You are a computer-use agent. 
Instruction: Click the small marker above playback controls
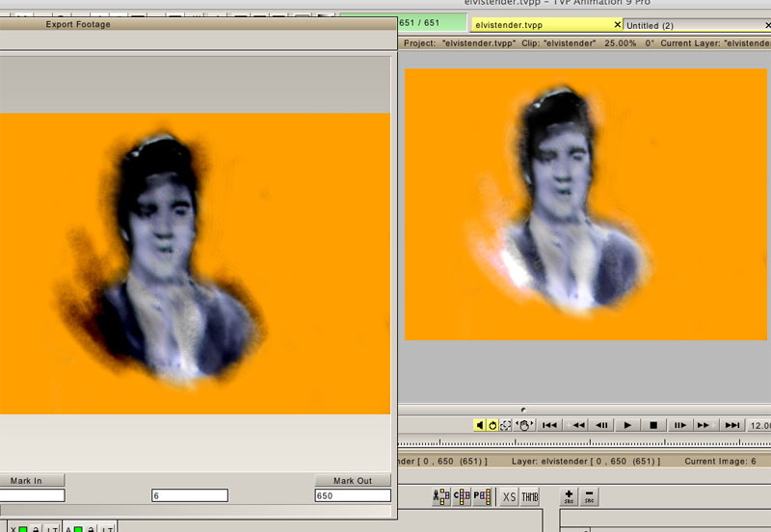pyautogui.click(x=523, y=410)
